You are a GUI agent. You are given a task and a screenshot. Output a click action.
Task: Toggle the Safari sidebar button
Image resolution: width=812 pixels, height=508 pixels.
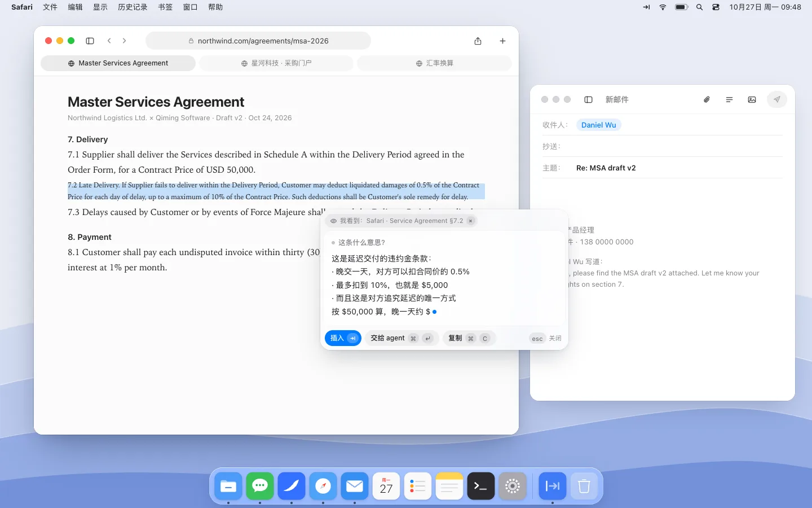90,41
